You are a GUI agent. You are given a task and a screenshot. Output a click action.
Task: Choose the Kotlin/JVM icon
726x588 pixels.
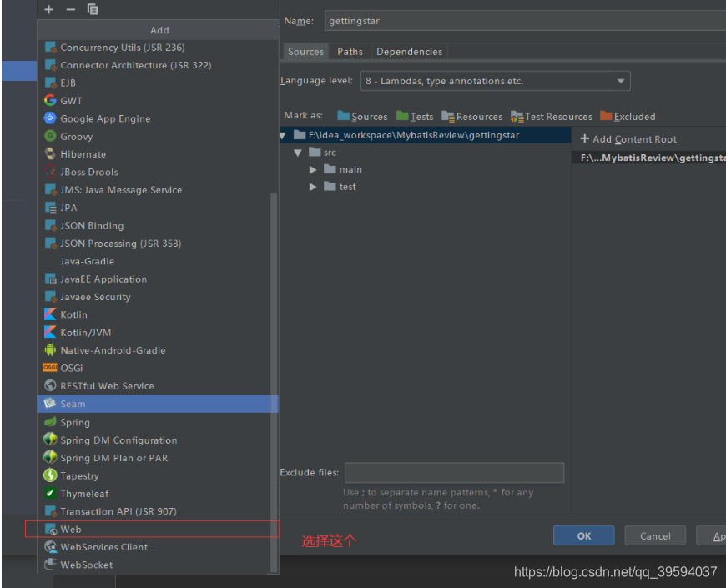50,332
